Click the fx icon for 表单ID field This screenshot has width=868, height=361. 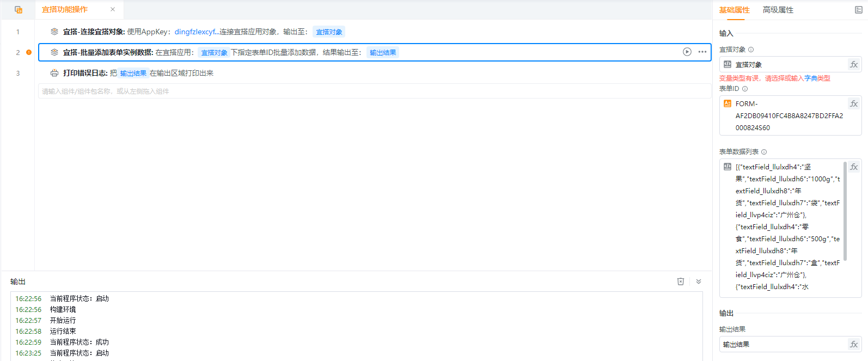853,103
